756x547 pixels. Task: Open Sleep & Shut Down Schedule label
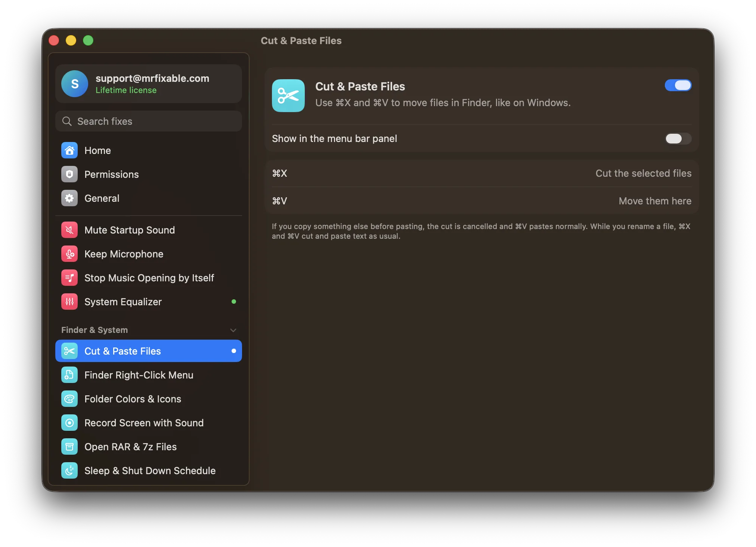(150, 471)
